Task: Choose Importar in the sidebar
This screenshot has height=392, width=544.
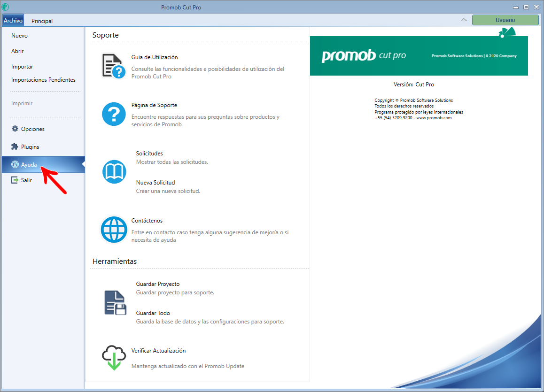Action: click(x=22, y=67)
